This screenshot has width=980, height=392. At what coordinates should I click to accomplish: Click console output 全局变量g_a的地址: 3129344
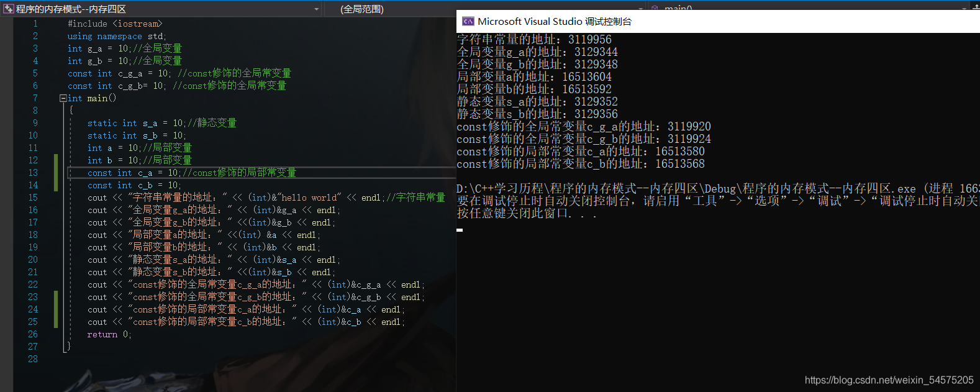click(537, 52)
